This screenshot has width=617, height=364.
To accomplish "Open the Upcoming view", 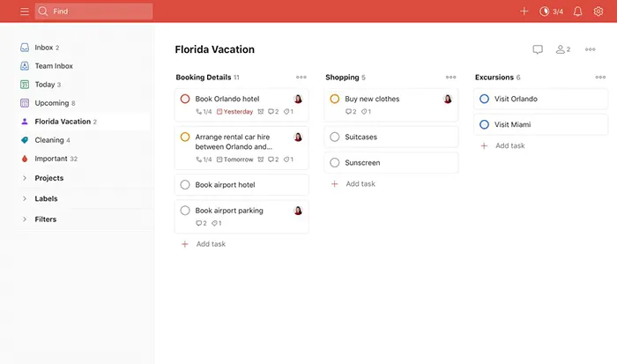I will [84, 103].
